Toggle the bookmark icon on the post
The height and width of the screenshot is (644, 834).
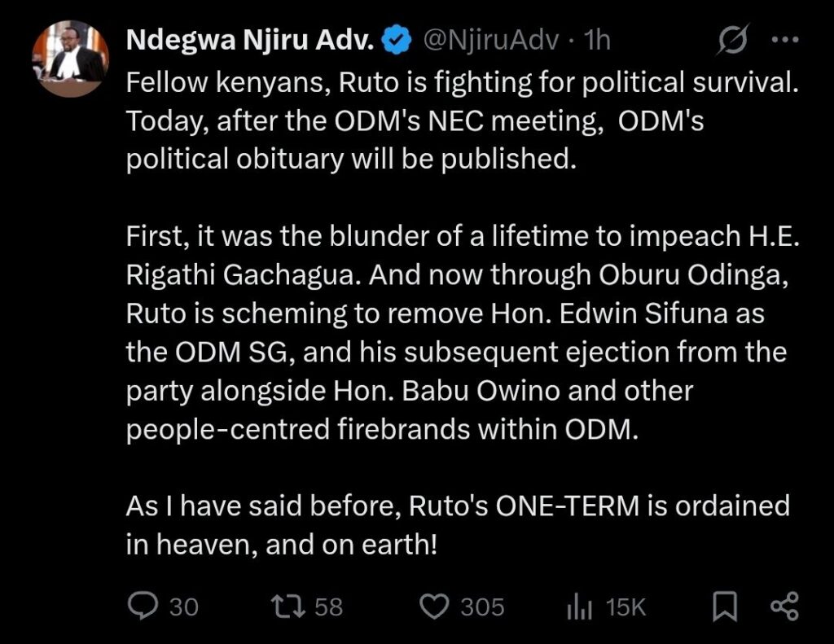pyautogui.click(x=725, y=607)
